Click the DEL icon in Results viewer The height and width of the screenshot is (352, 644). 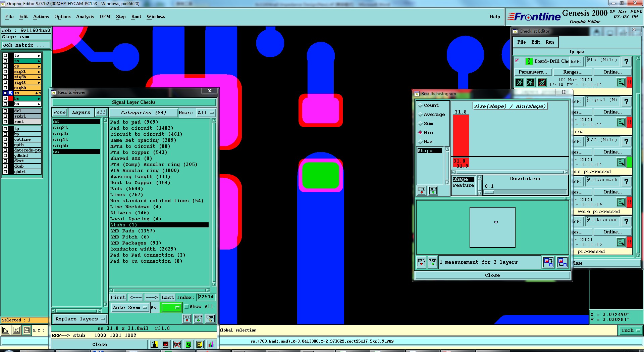coord(187,318)
